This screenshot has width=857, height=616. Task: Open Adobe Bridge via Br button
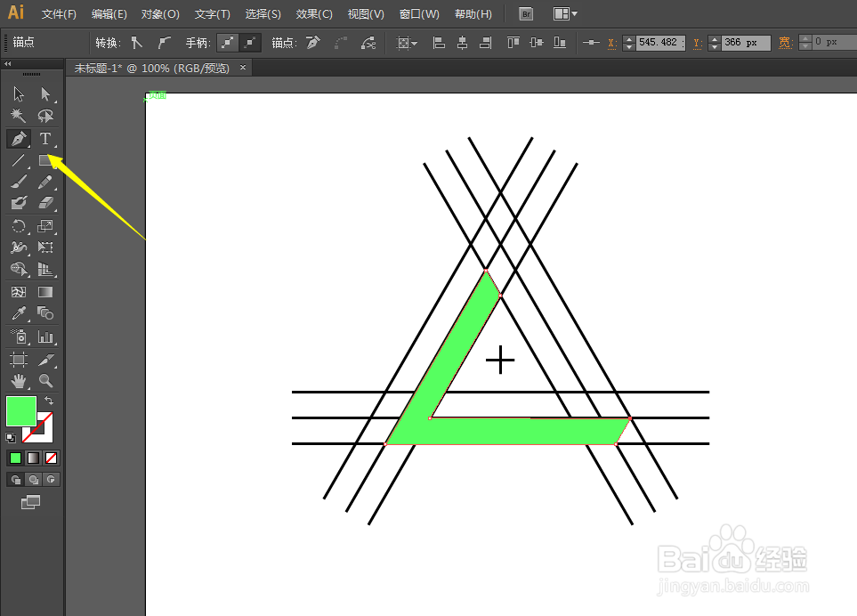526,14
